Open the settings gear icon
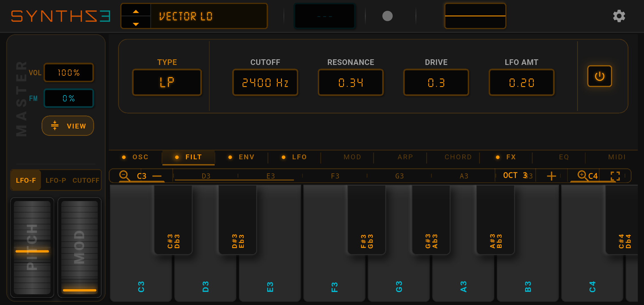Viewport: 644px width, 305px height. [x=619, y=16]
